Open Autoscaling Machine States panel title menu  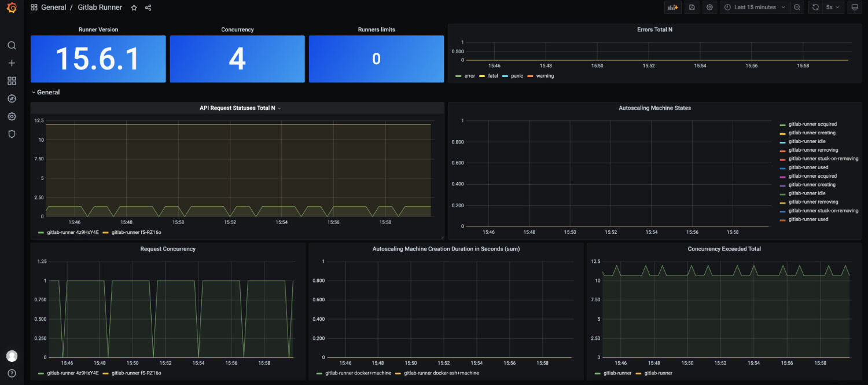click(654, 108)
